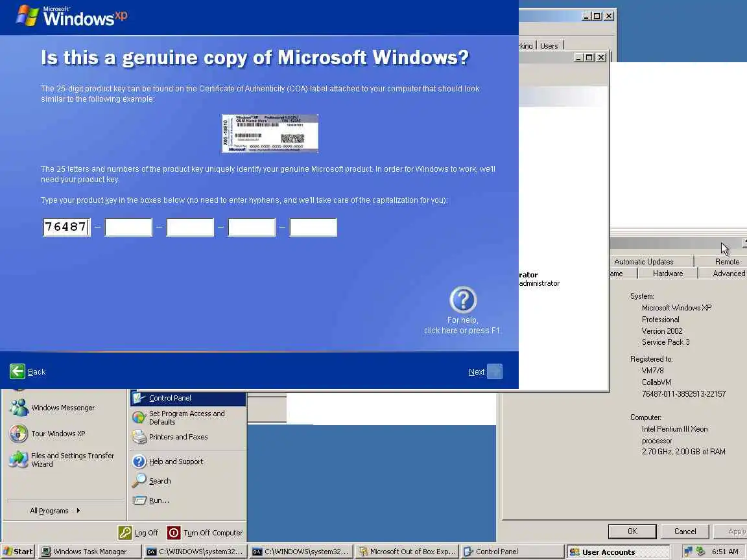
Task: Open Search from the Start menu
Action: tap(188, 481)
